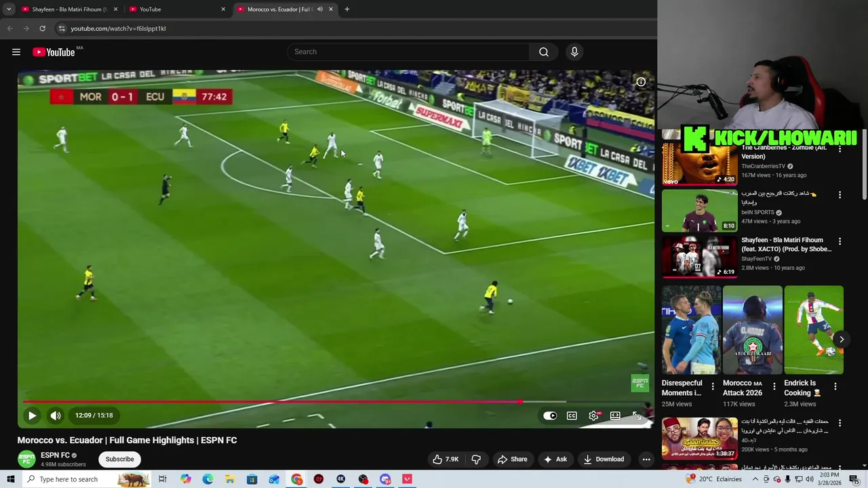Start voice search with the microphone icon
The height and width of the screenshot is (488, 868).
tap(574, 52)
